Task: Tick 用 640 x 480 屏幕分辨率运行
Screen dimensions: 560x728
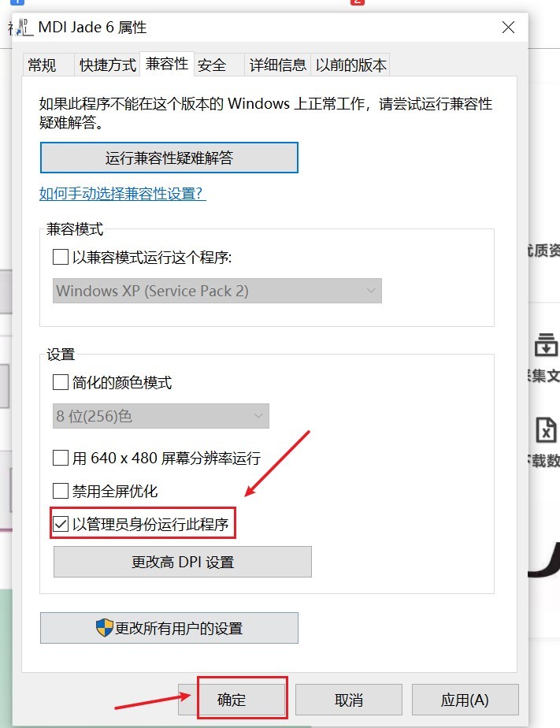Action: click(61, 458)
